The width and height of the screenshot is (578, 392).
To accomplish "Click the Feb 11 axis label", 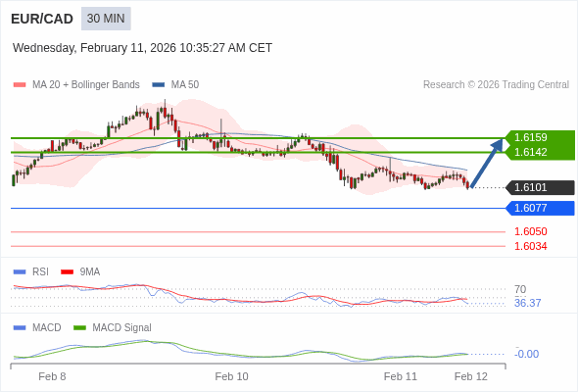I will coord(401,376).
